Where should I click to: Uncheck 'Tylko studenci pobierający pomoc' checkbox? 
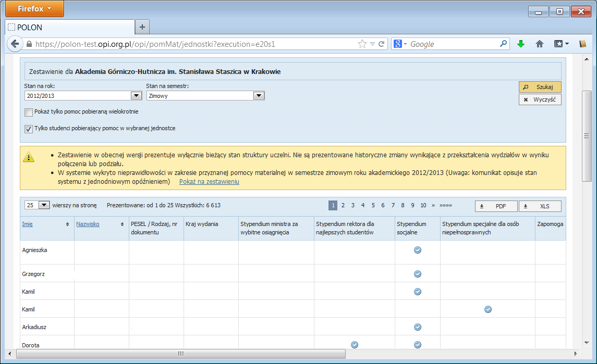click(29, 129)
